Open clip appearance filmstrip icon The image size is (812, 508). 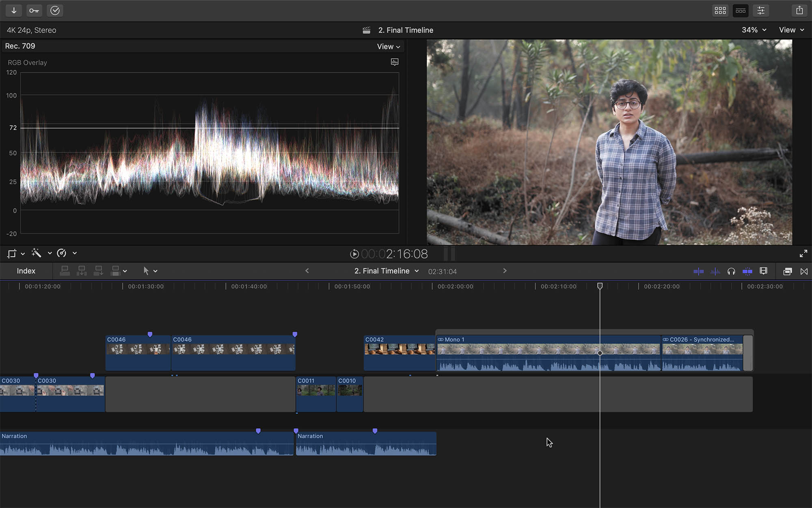coord(763,271)
